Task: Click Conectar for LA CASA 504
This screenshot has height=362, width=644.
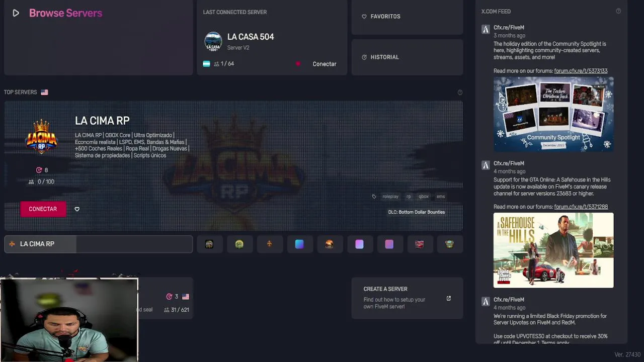Action: tap(324, 64)
